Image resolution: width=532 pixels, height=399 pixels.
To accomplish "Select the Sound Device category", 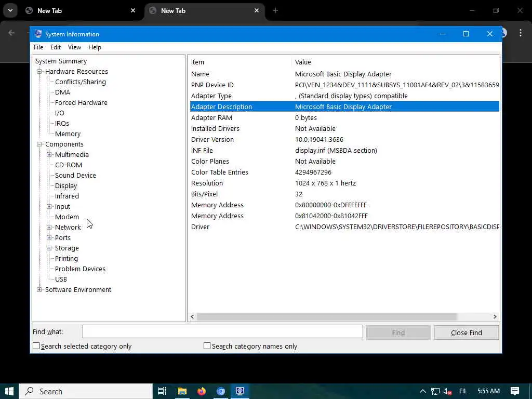I will (75, 176).
